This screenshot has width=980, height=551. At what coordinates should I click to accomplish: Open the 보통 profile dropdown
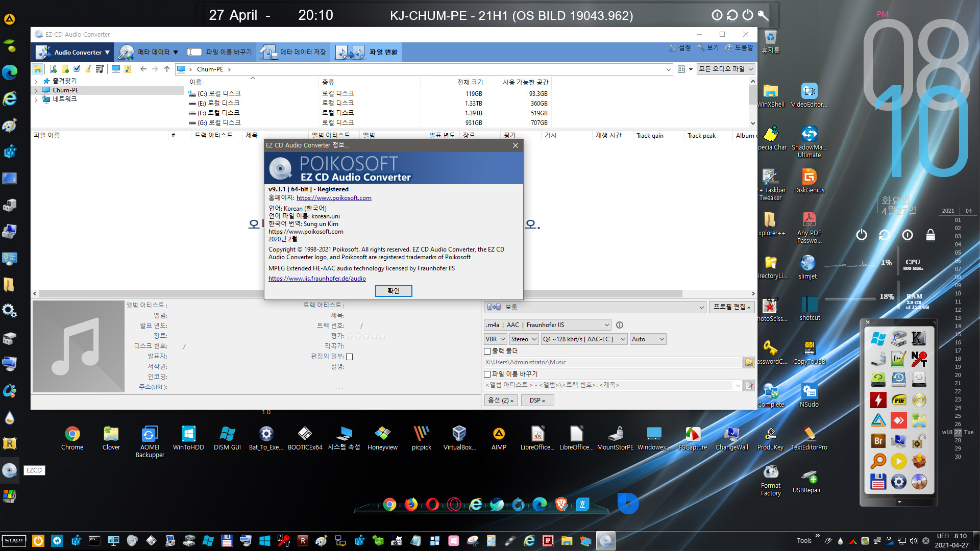595,307
